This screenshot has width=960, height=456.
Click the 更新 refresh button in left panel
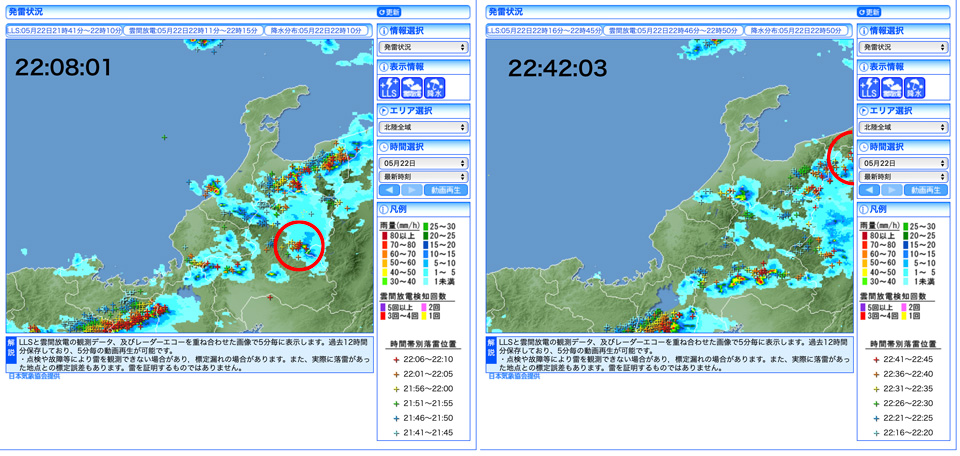coord(390,12)
